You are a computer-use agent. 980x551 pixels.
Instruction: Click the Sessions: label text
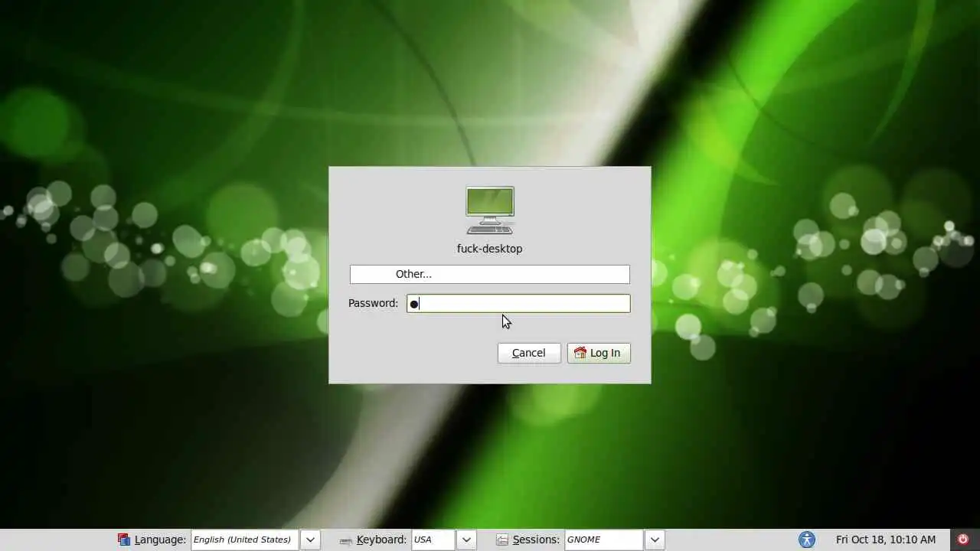coord(536,540)
